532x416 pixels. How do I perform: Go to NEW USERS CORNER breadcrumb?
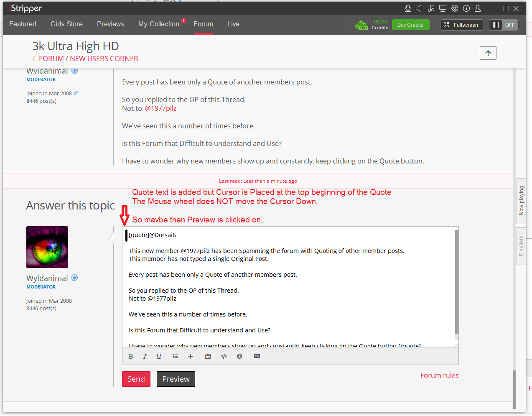pos(104,59)
